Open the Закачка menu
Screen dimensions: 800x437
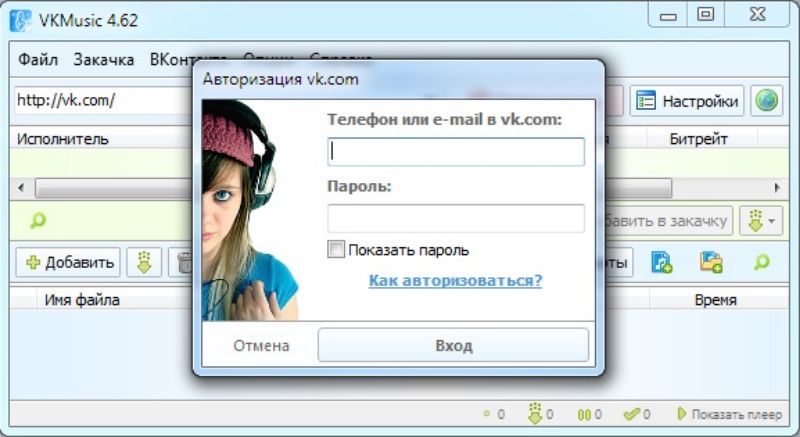click(104, 60)
